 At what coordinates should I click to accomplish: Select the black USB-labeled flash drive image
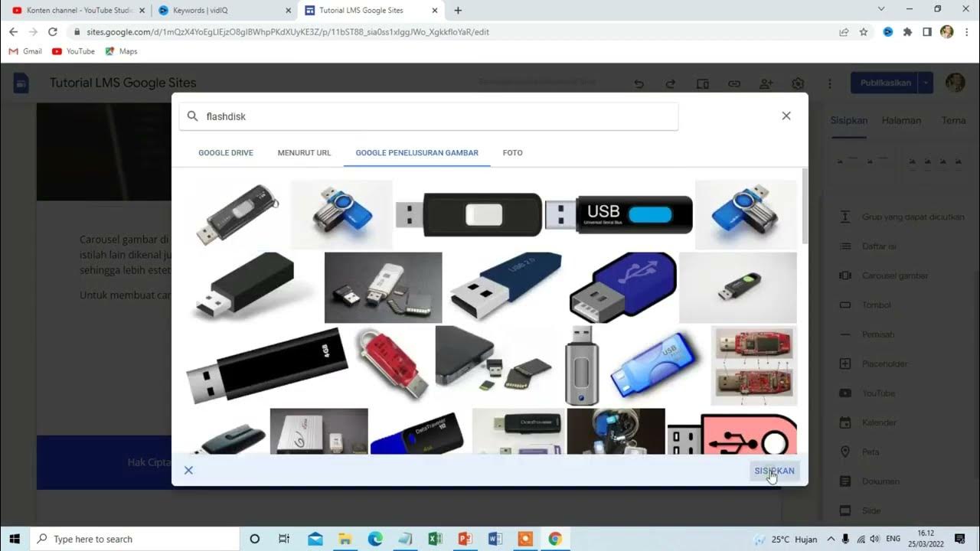click(x=619, y=214)
